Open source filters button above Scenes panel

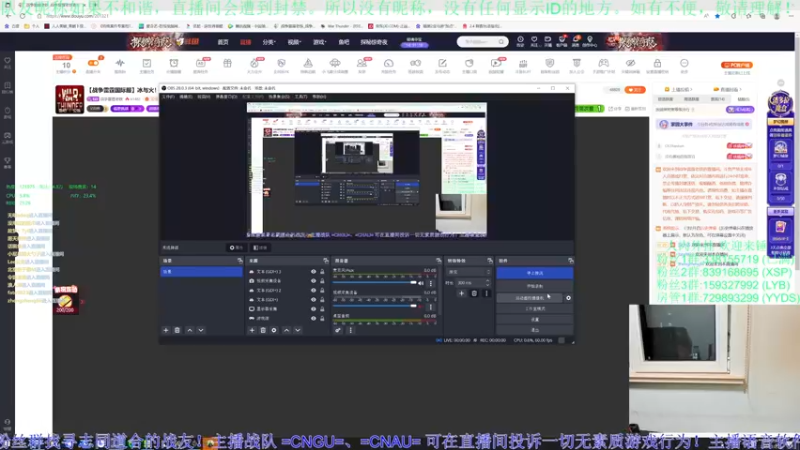[260, 248]
